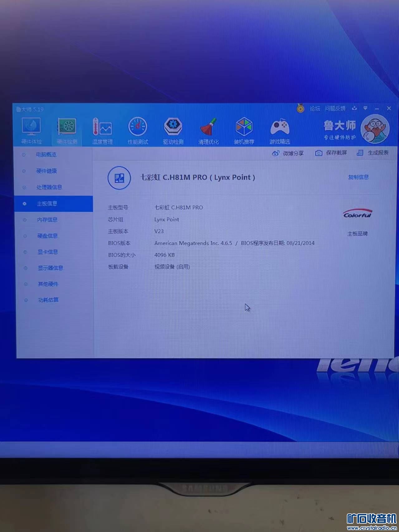
Task: Click the 主板型号 value 七彩虹 C.H81M PRO
Action: (179, 207)
